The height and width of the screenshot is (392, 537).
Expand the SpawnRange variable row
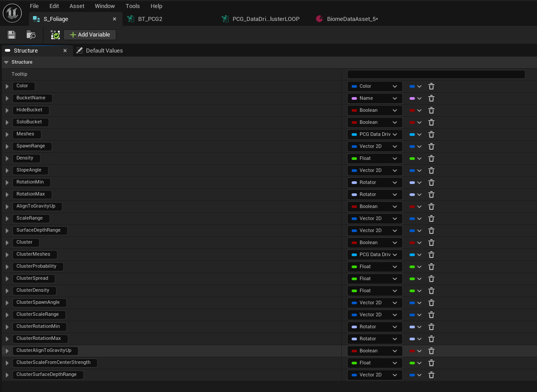7,147
